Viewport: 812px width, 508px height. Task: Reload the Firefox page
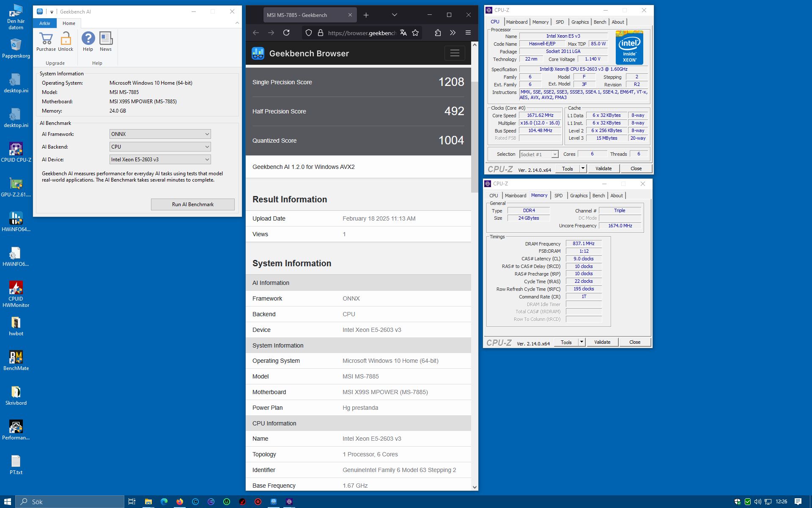(x=286, y=33)
